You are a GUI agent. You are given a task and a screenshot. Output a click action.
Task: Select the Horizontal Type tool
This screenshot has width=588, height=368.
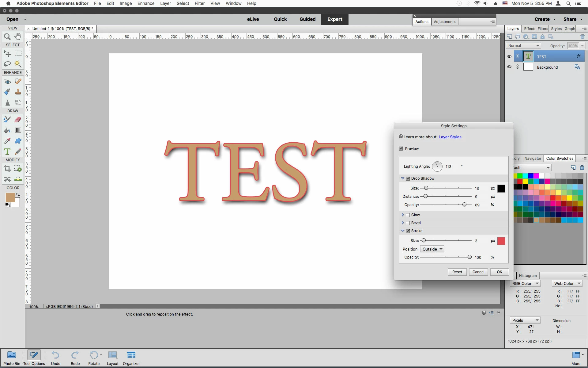(x=7, y=151)
